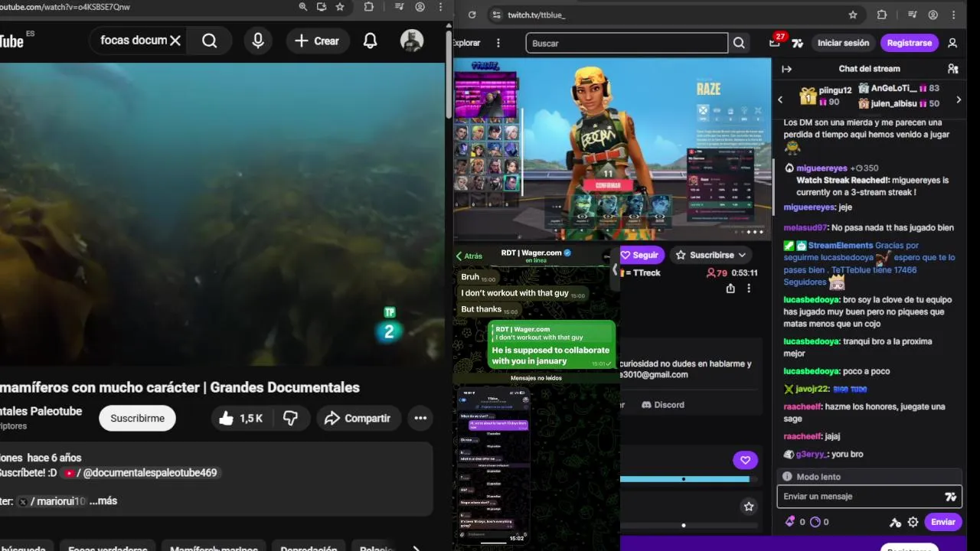Open chat identity hammer icon
Screen dimensions: 980x551
tap(895, 522)
